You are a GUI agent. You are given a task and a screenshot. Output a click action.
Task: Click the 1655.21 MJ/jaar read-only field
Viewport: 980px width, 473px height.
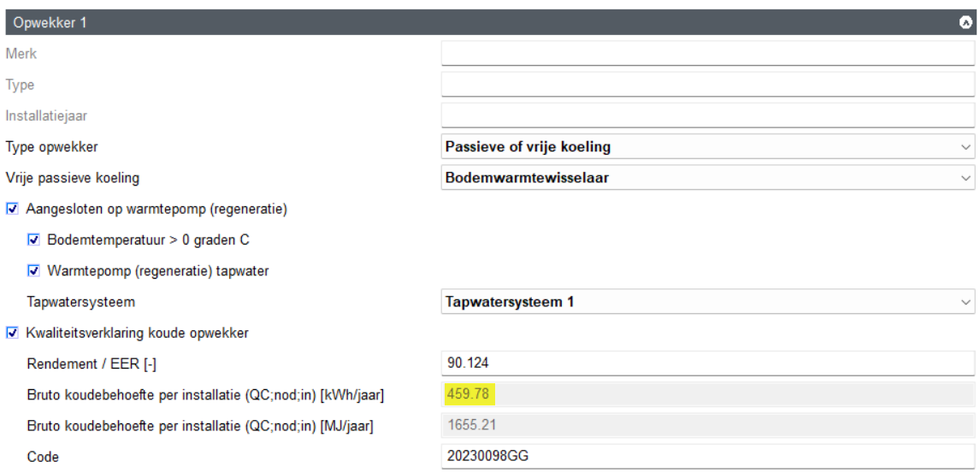point(707,425)
